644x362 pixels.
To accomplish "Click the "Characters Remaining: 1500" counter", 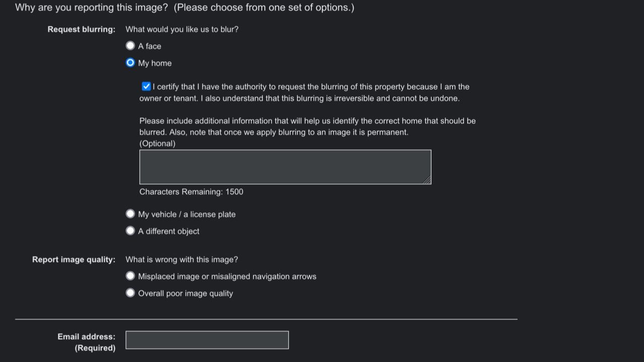I will 191,192.
